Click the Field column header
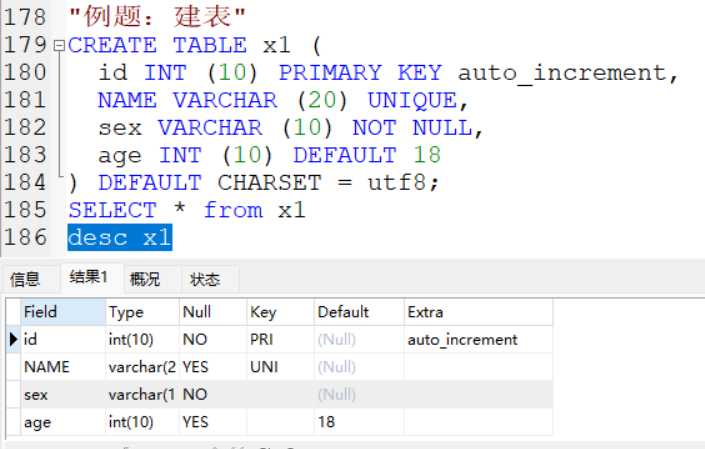This screenshot has height=449, width=705. click(63, 312)
